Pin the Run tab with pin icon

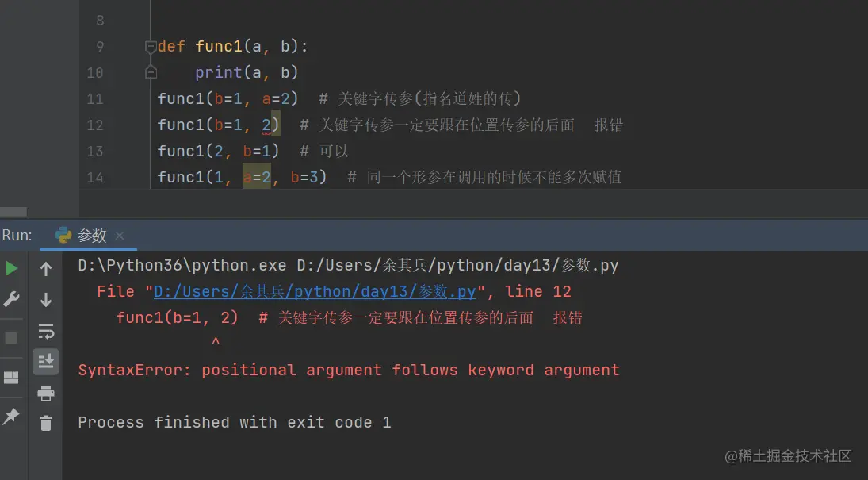pos(11,416)
